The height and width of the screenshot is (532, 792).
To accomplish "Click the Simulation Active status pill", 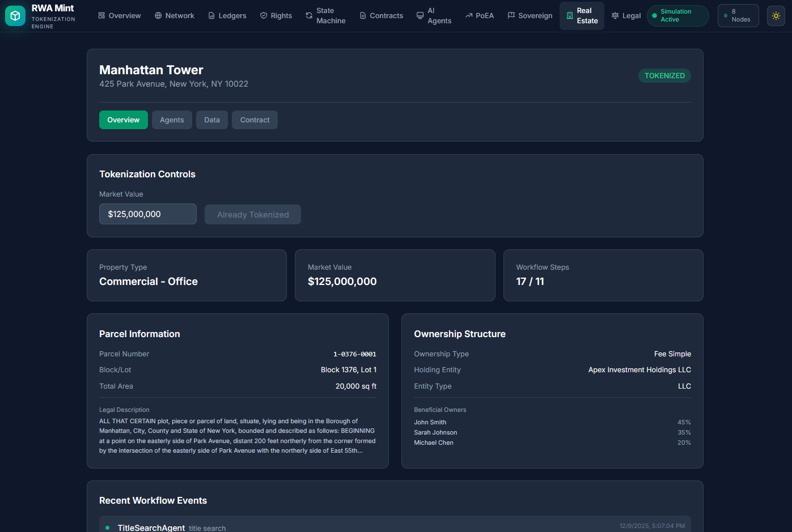I will (x=677, y=16).
